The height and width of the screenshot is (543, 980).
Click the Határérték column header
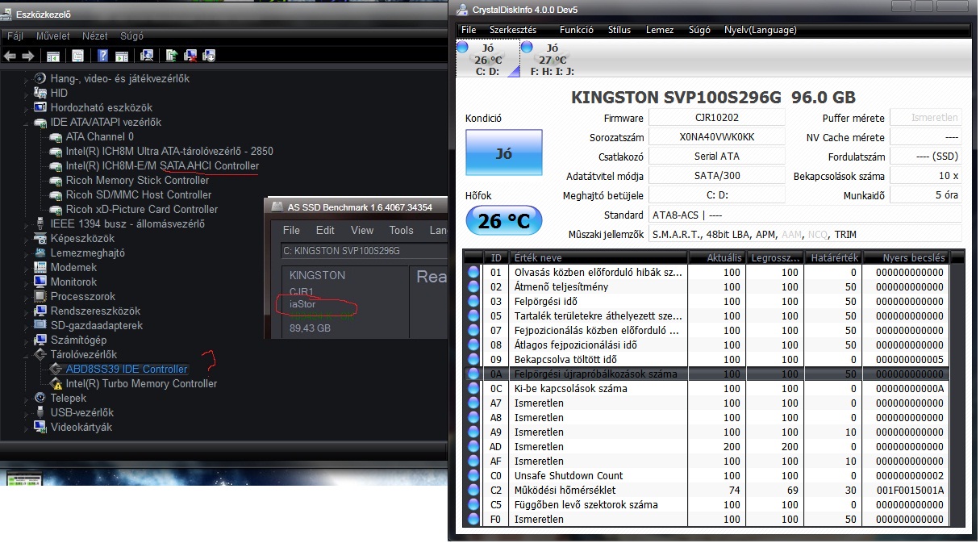point(833,257)
